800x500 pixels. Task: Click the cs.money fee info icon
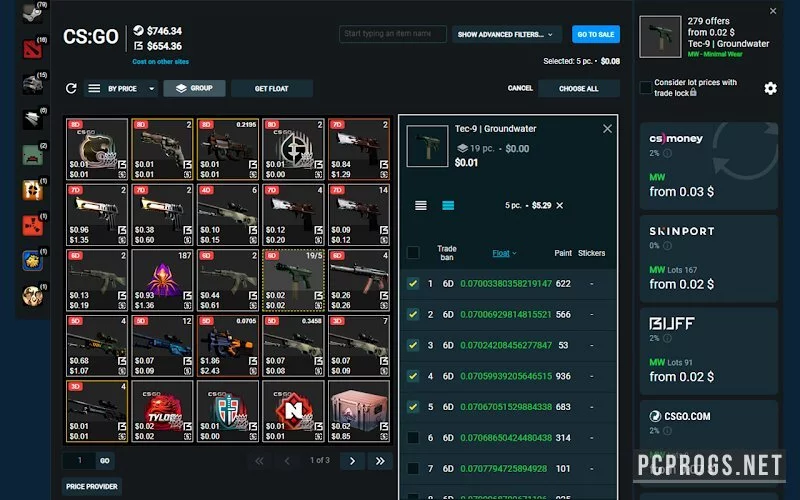click(667, 153)
